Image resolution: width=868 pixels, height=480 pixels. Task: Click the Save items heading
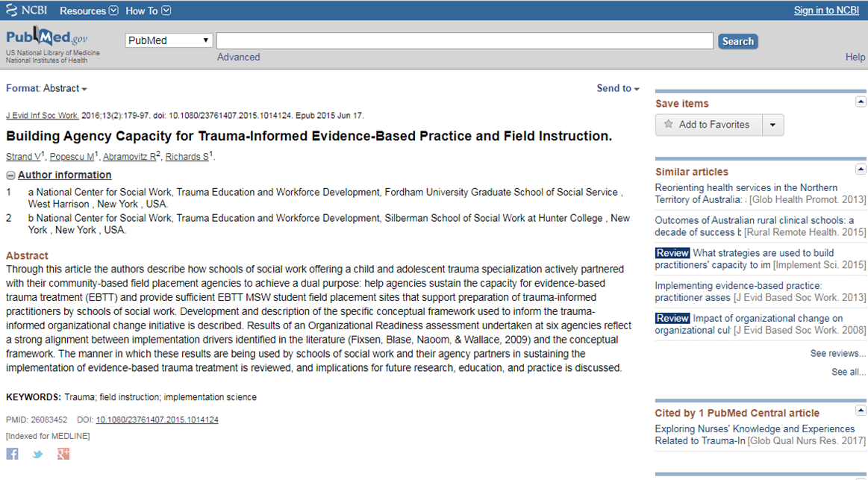681,104
